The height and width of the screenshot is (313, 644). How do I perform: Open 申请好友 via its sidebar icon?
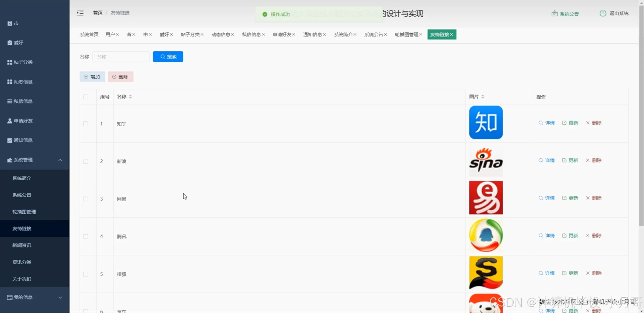coord(10,121)
